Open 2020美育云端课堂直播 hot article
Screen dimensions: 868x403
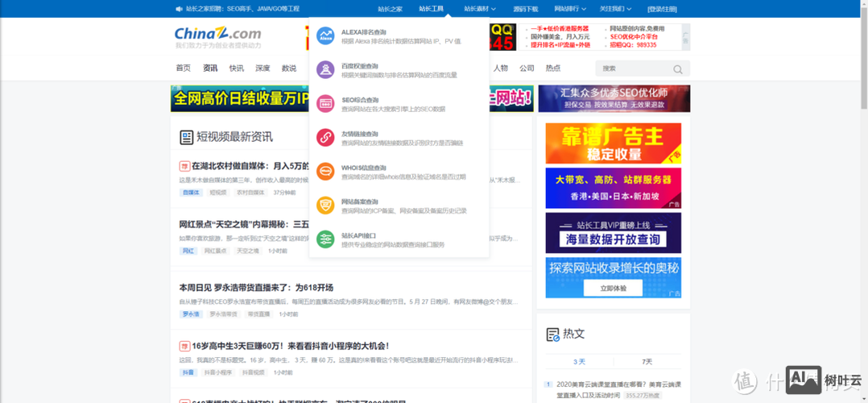[618, 389]
